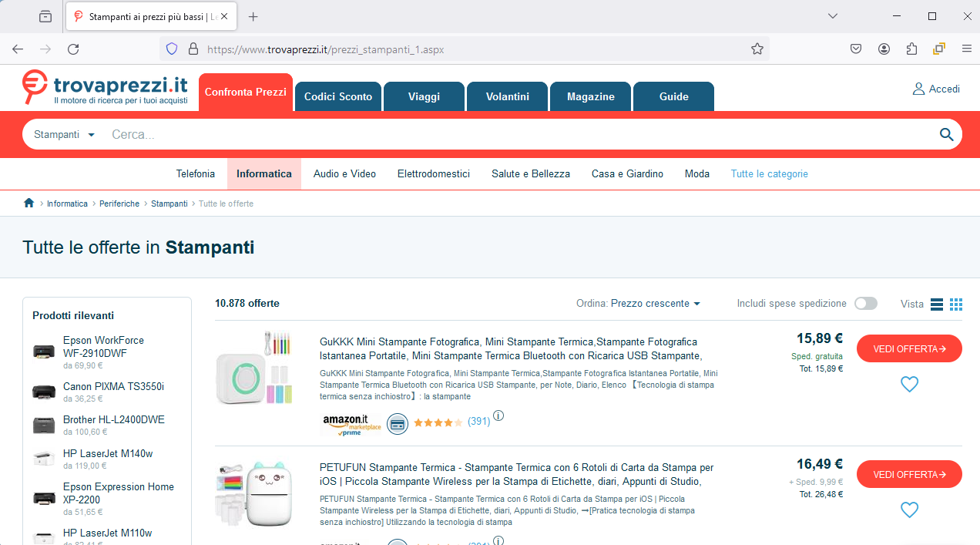The image size is (980, 545).
Task: Select Elettrodomestici category
Action: tap(434, 174)
